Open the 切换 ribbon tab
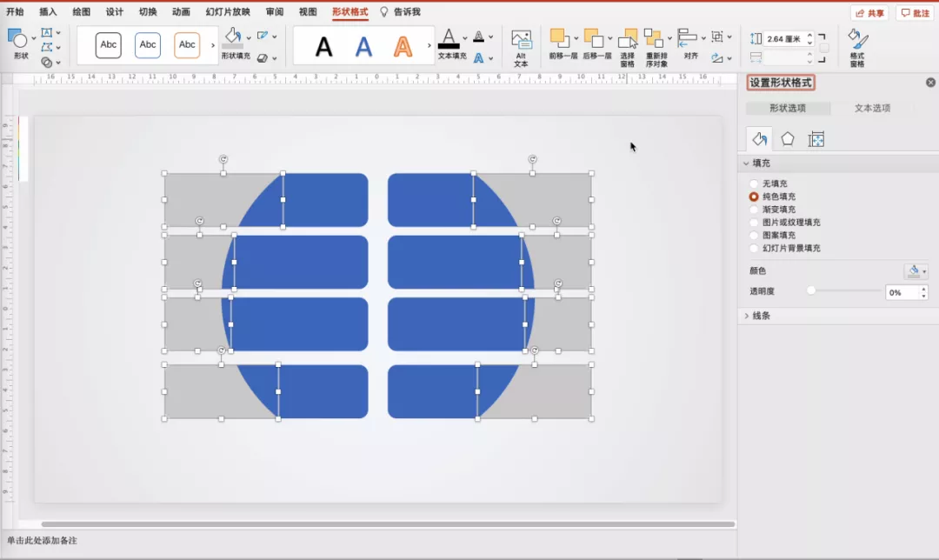Image resolution: width=939 pixels, height=560 pixels. 148,11
